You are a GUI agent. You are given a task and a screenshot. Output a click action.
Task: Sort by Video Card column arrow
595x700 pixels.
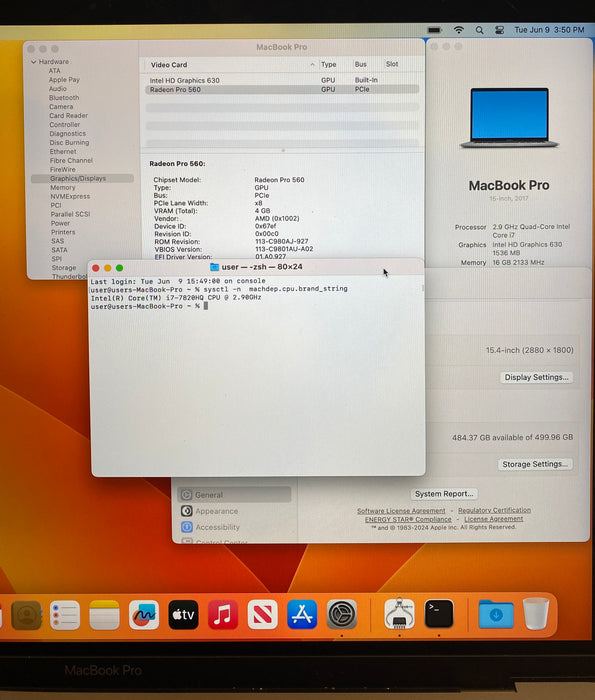pos(312,65)
